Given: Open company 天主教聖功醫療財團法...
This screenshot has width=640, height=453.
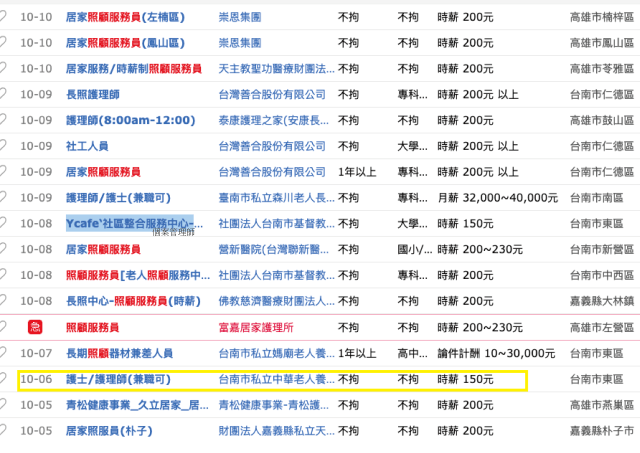Looking at the screenshot, I should click(x=276, y=69).
